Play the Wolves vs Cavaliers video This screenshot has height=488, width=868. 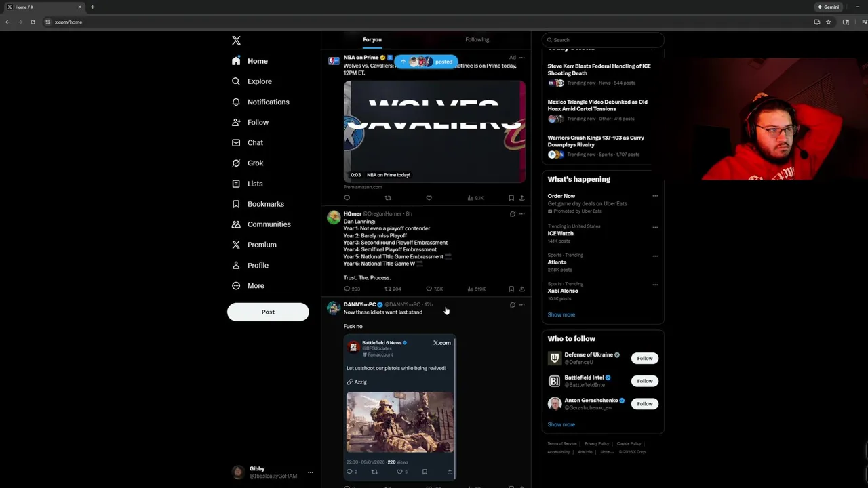click(434, 131)
